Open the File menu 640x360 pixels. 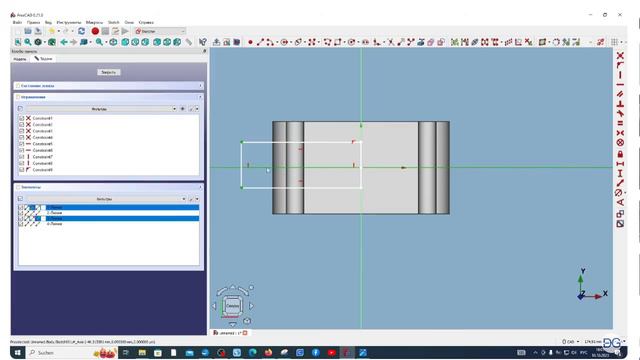17,22
